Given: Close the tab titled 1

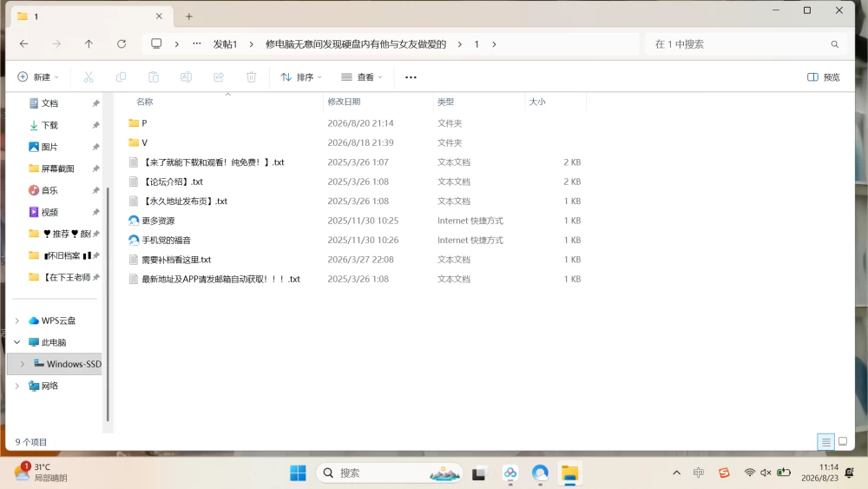Looking at the screenshot, I should pos(159,16).
